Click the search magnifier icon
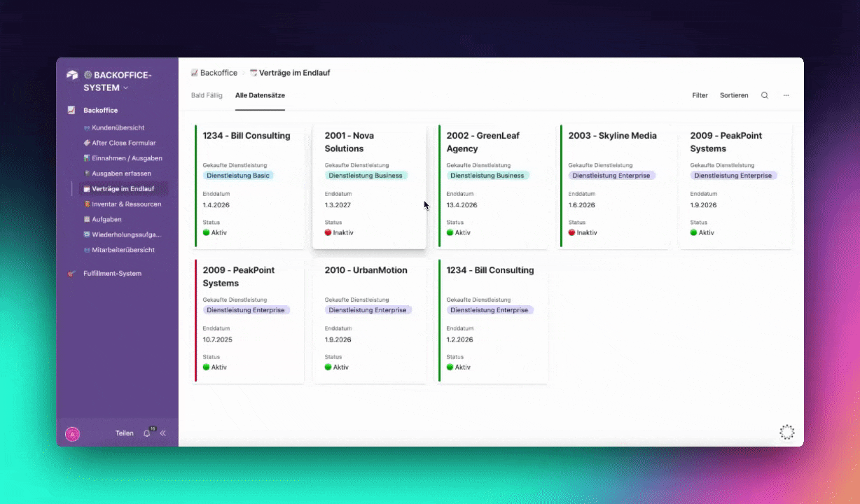Viewport: 860px width, 504px height. tap(765, 95)
